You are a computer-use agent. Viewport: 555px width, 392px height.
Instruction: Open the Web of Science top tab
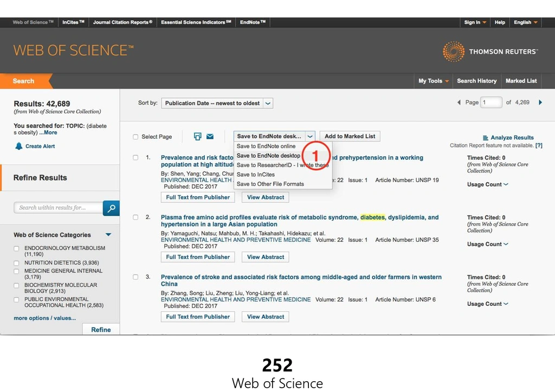[33, 22]
